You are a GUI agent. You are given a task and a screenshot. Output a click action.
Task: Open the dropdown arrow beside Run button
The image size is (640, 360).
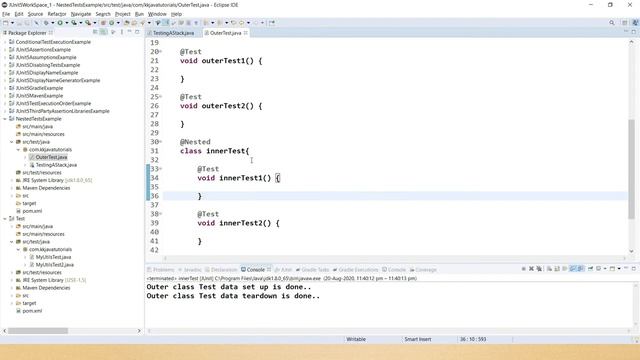click(67, 23)
